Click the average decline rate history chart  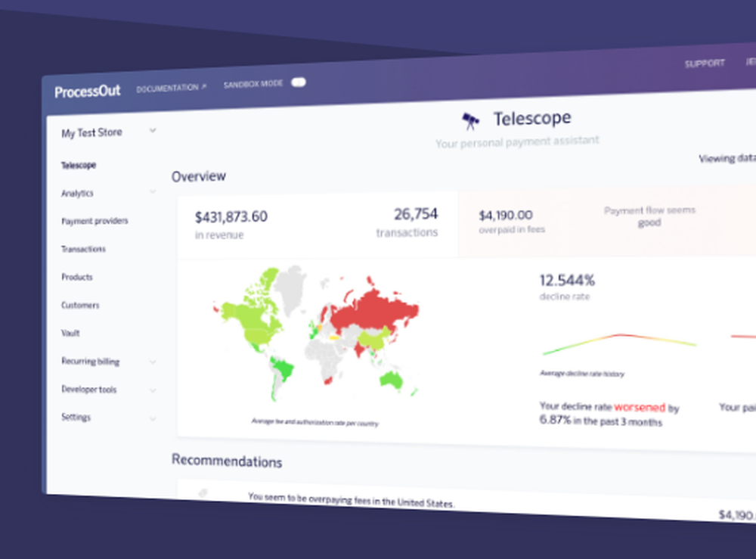(x=619, y=344)
